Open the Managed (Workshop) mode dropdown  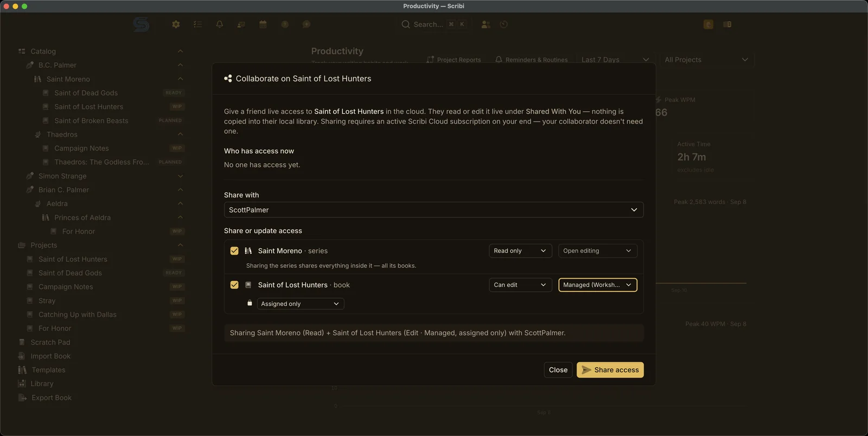click(597, 285)
